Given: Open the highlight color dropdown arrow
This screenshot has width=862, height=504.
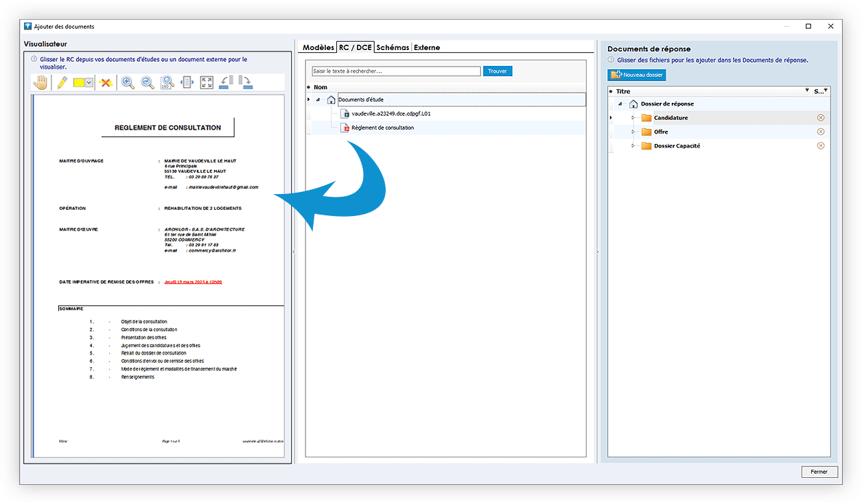Looking at the screenshot, I should coord(89,83).
